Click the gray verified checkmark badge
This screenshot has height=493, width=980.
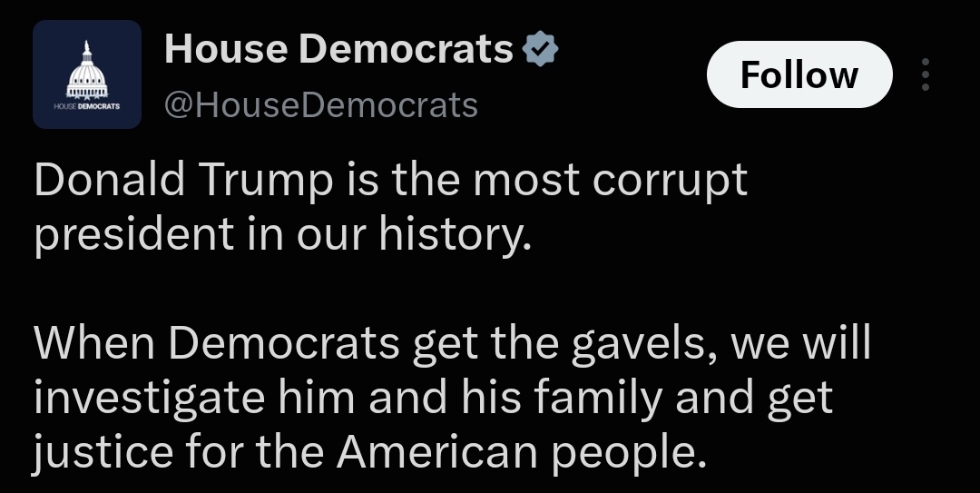[x=541, y=50]
